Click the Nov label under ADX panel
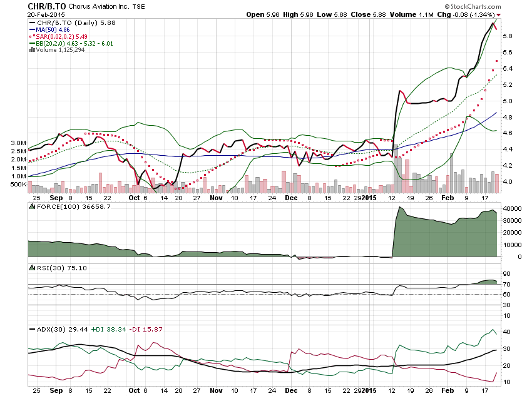Viewport: 532px width, 396px height. pyautogui.click(x=216, y=390)
